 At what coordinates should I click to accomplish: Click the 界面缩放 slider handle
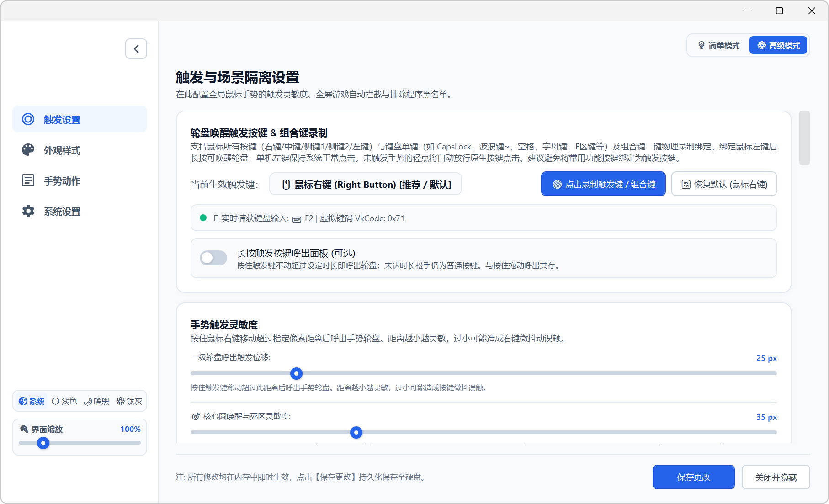(x=43, y=443)
